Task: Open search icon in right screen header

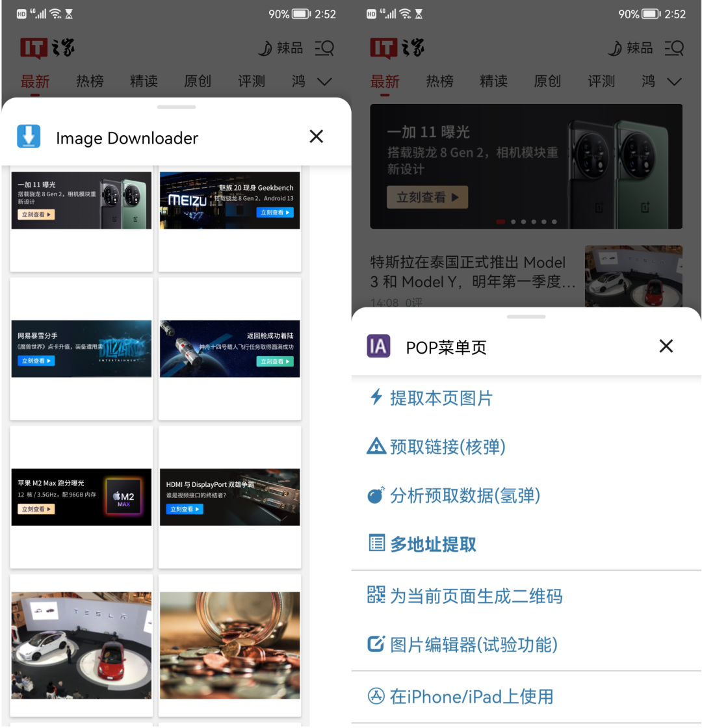Action: pyautogui.click(x=674, y=48)
